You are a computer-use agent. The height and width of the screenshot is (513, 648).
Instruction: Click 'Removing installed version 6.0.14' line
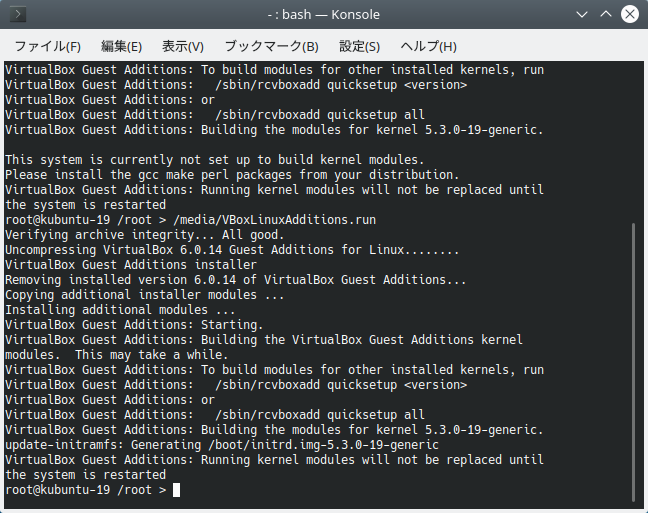[236, 280]
